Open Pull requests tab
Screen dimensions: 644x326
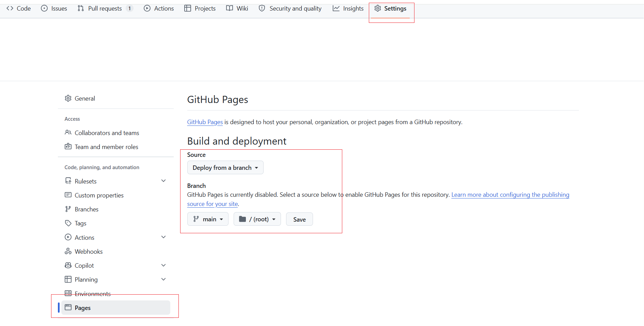pyautogui.click(x=105, y=9)
